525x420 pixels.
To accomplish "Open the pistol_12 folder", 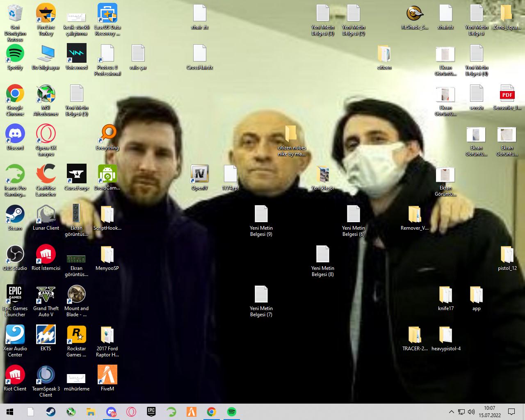I will [x=507, y=258].
